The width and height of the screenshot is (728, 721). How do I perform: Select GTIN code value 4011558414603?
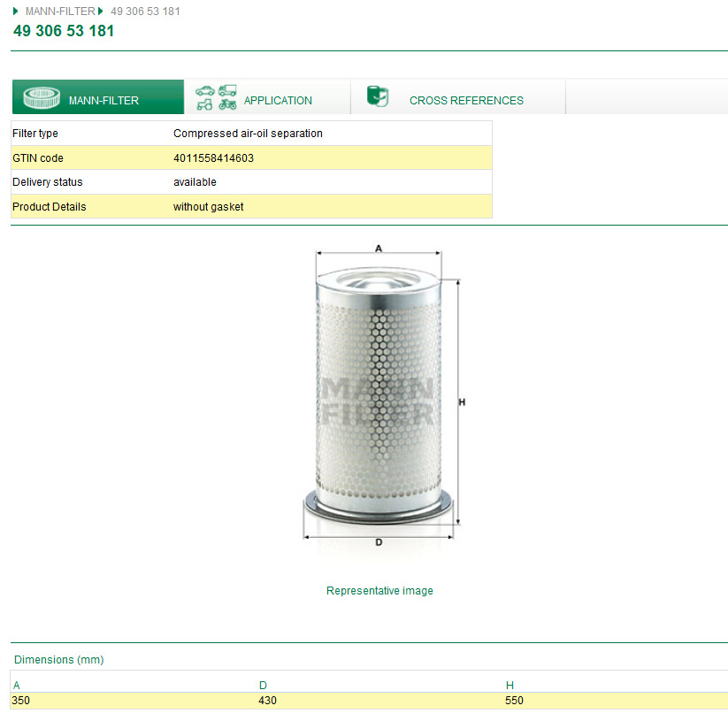213,158
